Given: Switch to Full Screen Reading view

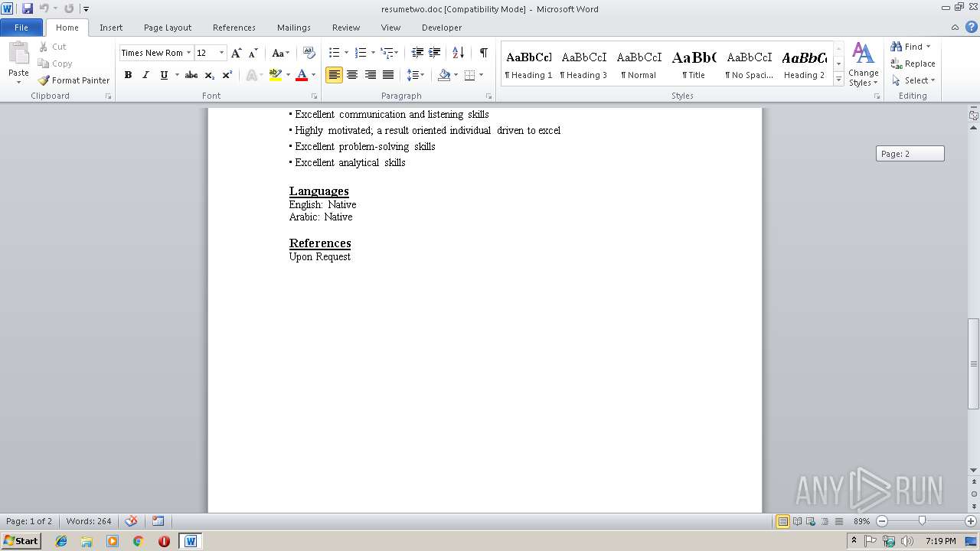Looking at the screenshot, I should 797,521.
